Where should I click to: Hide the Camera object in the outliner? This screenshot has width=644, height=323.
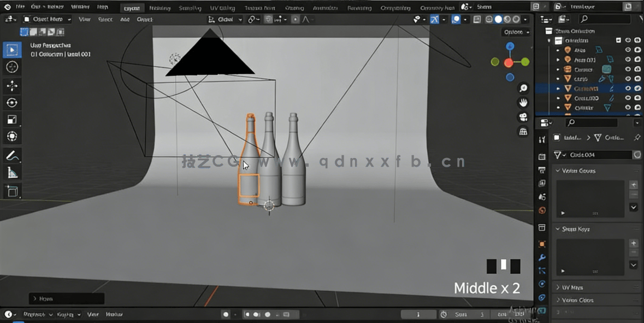628,69
